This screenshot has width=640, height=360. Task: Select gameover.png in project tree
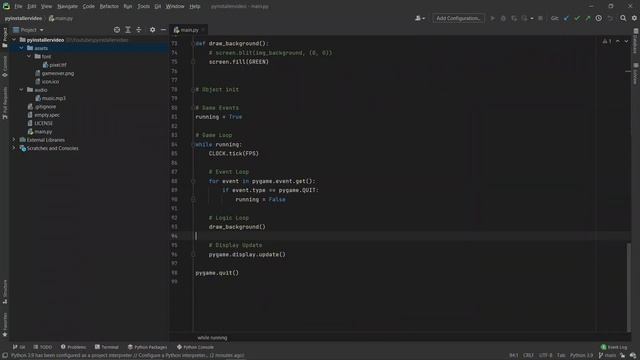[x=58, y=73]
